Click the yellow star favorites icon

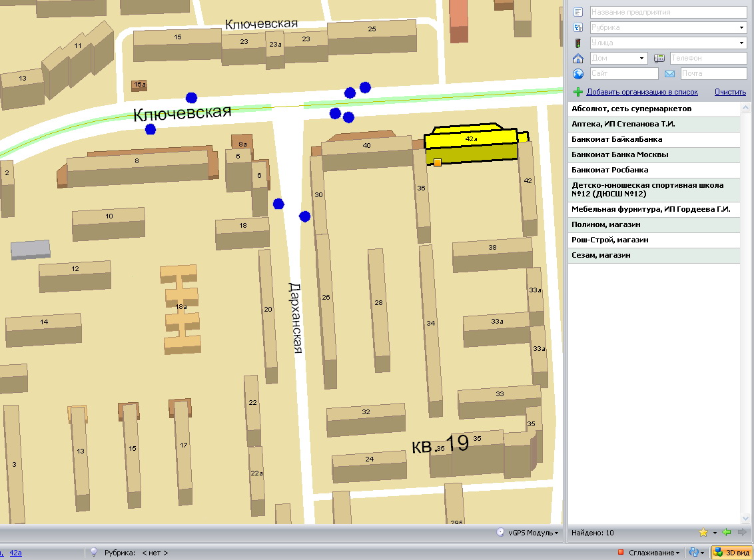coord(703,533)
